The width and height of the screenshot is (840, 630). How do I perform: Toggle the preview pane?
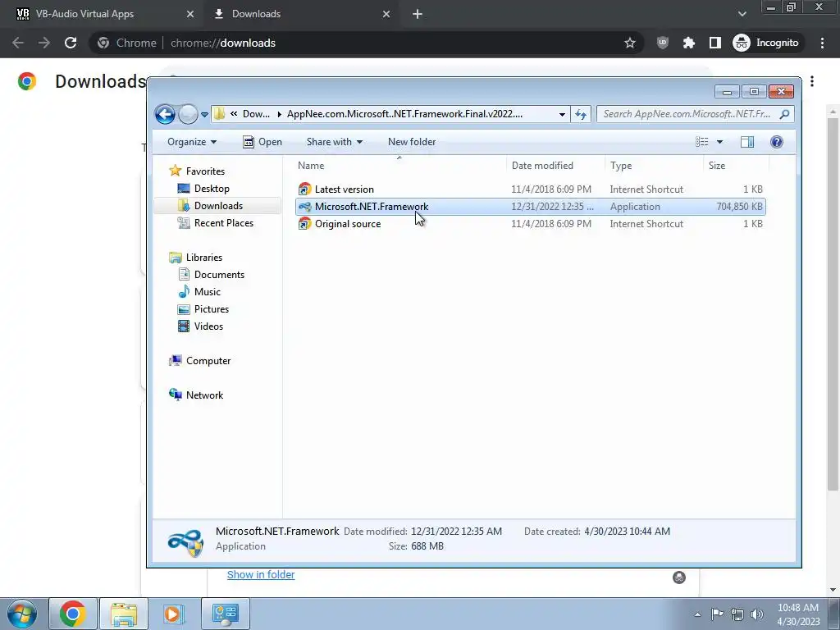747,142
